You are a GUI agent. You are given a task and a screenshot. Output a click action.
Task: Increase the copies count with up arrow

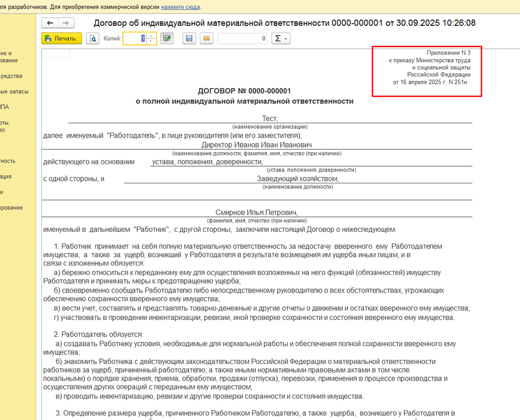(x=151, y=35)
